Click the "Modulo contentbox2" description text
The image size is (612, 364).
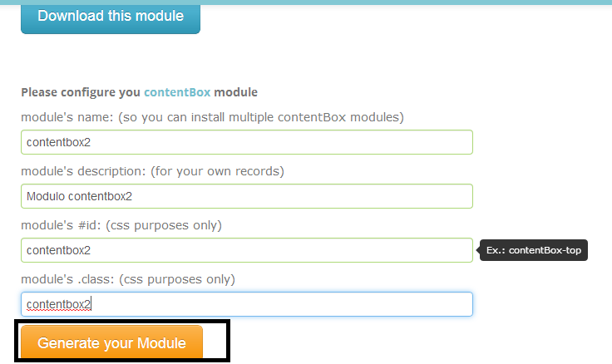coord(79,197)
